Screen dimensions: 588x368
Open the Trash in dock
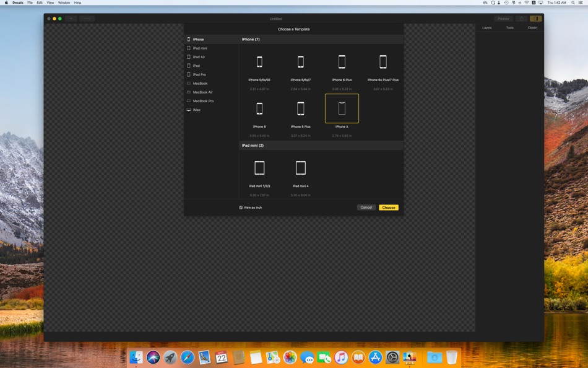[452, 357]
